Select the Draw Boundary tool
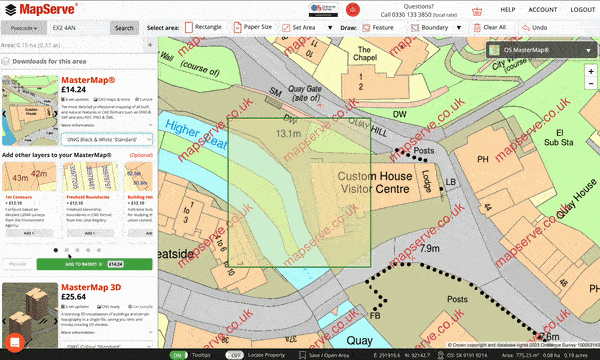Image resolution: width=600 pixels, height=360 pixels. pyautogui.click(x=429, y=28)
